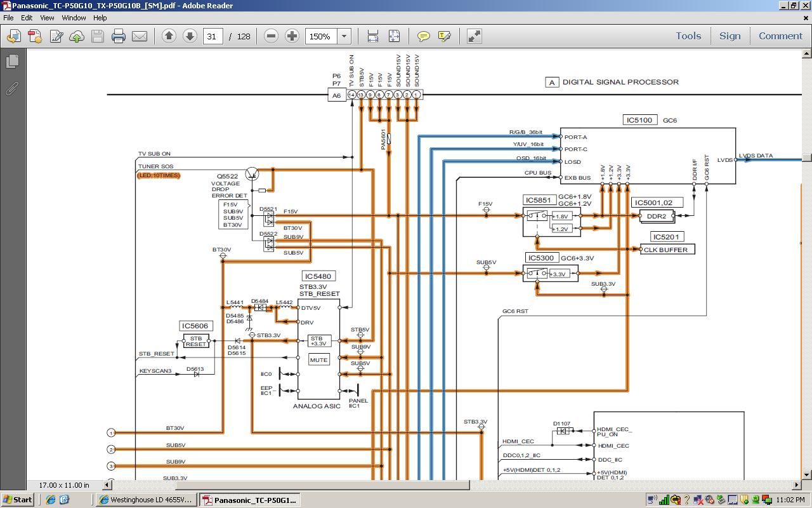Expand the zoom level dropdown arrow
This screenshot has width=812, height=508.
[344, 36]
